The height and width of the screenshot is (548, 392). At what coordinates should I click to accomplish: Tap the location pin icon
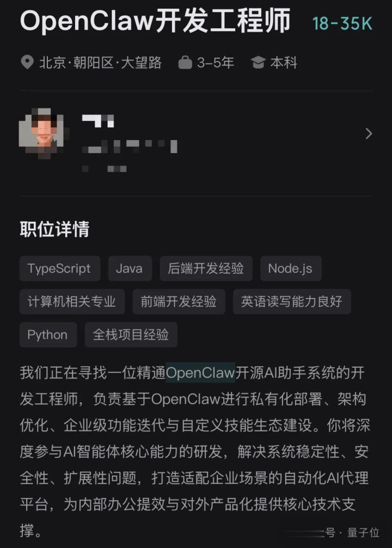[27, 63]
